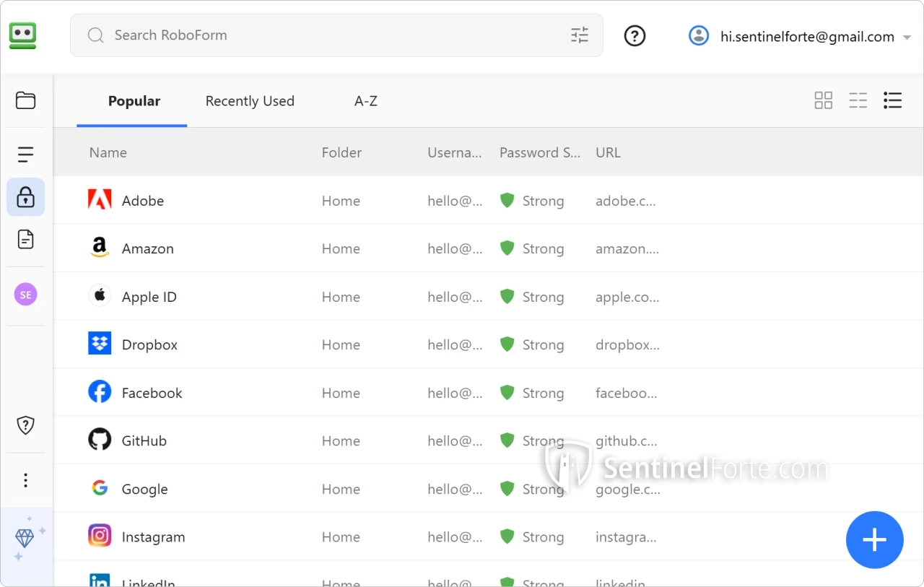Click the Password Strength column header
Viewport: 924px width, 587px height.
pos(540,152)
